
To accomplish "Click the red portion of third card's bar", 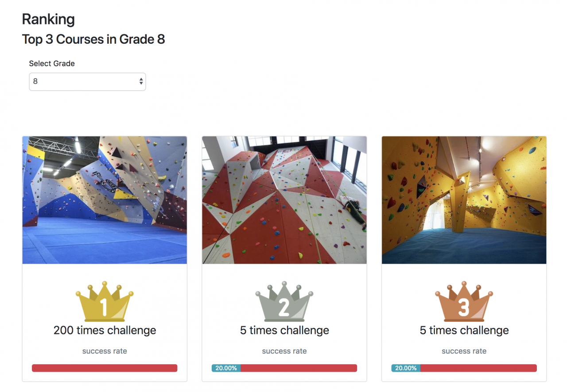I will [x=478, y=368].
